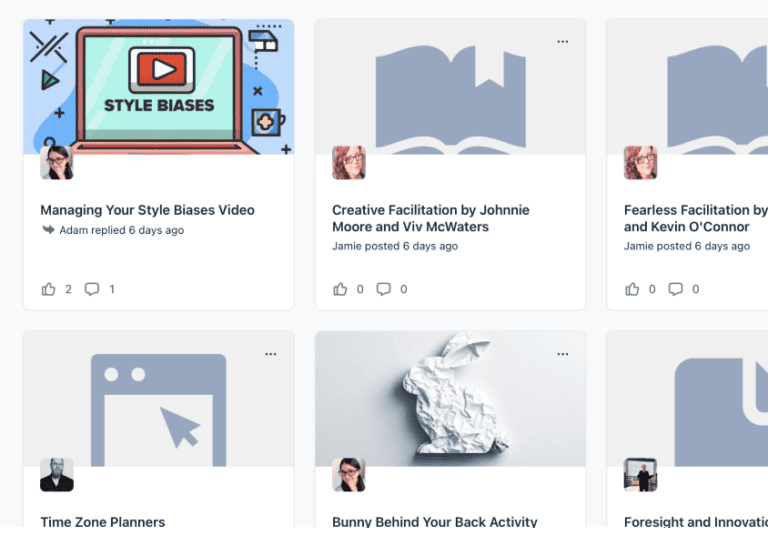The image size is (768, 546).
Task: Open author avatar on Bunny Behind Your Back card
Action: coord(349,474)
